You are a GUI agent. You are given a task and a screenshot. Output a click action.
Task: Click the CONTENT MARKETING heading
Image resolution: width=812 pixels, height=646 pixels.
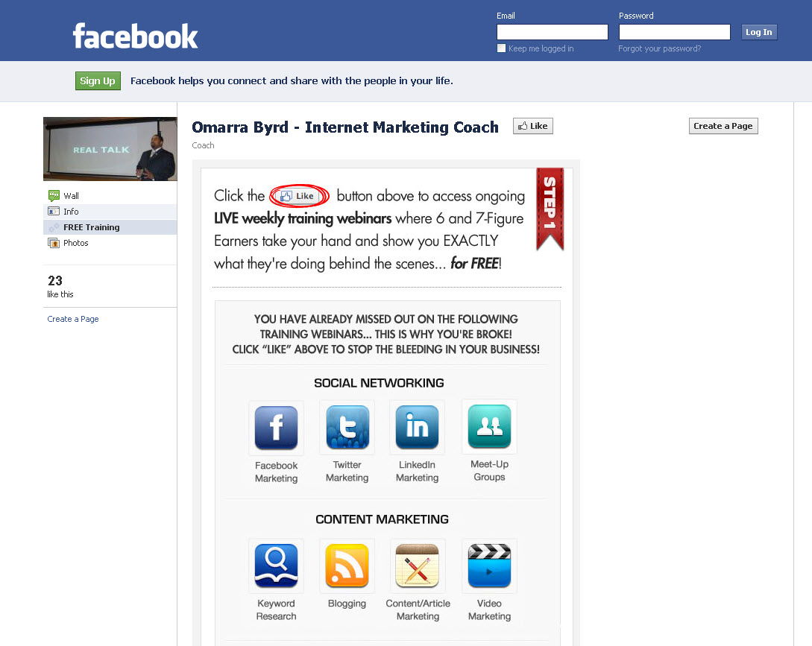[x=383, y=519]
